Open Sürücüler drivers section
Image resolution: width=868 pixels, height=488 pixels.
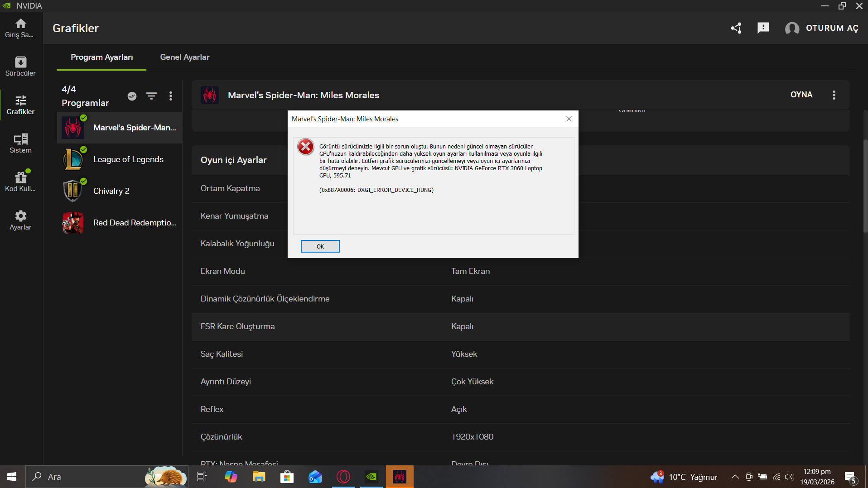click(x=20, y=67)
